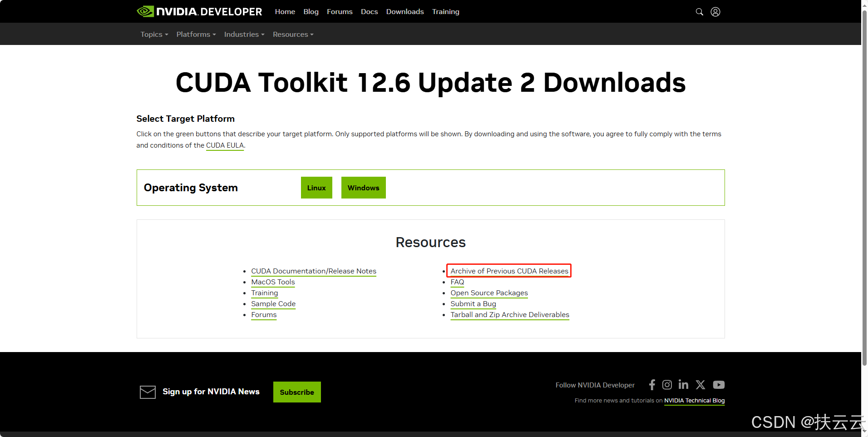Image resolution: width=868 pixels, height=437 pixels.
Task: Click the 'CUDA Toolkit 12.6 Update 2 Downloads' title
Action: [x=430, y=83]
